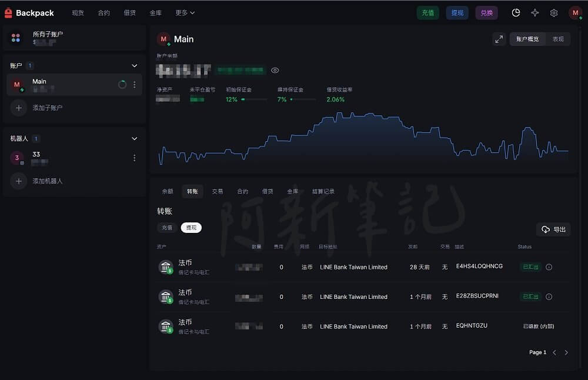
Task: Click 添加子账户 add subaccount
Action: [47, 108]
